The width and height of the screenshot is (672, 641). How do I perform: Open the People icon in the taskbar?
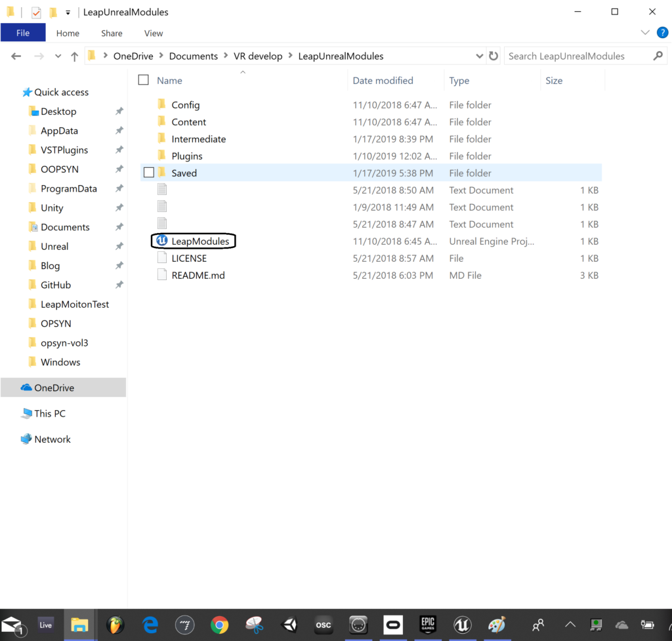pyautogui.click(x=538, y=625)
